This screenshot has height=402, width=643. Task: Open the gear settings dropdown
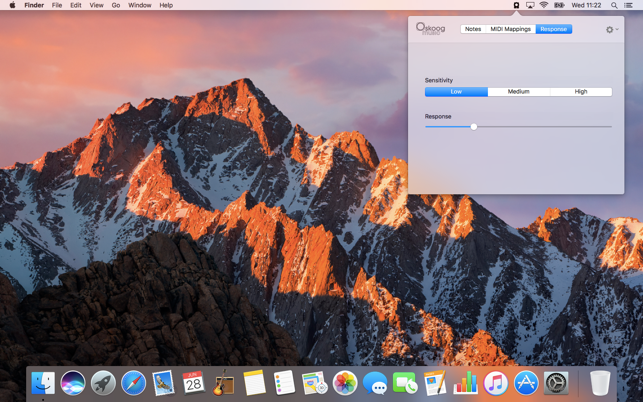pos(611,30)
